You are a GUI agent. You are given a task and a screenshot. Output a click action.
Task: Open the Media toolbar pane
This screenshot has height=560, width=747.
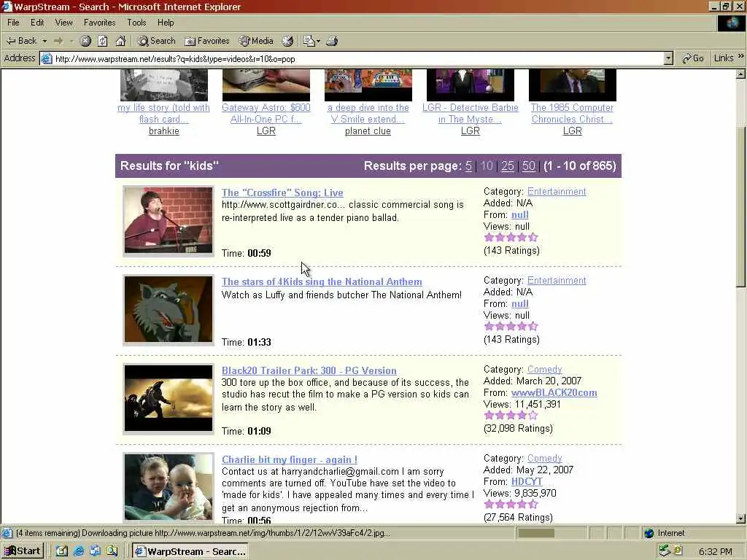pyautogui.click(x=256, y=41)
